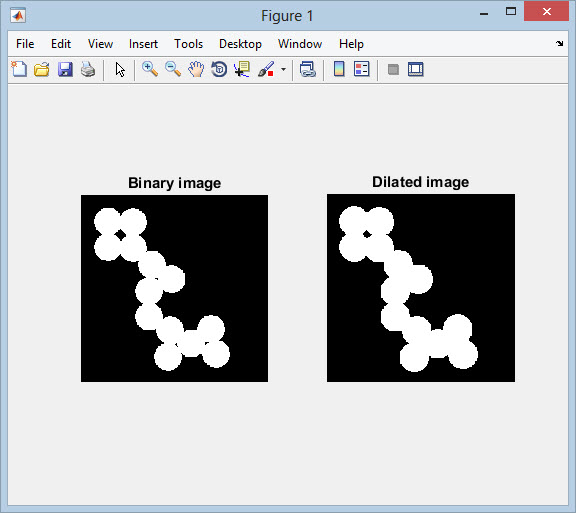Expand the Brush color dropdown arrow

[283, 69]
